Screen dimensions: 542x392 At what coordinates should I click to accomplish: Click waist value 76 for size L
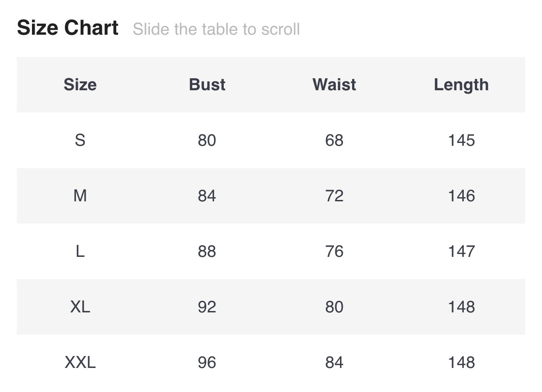coord(334,251)
